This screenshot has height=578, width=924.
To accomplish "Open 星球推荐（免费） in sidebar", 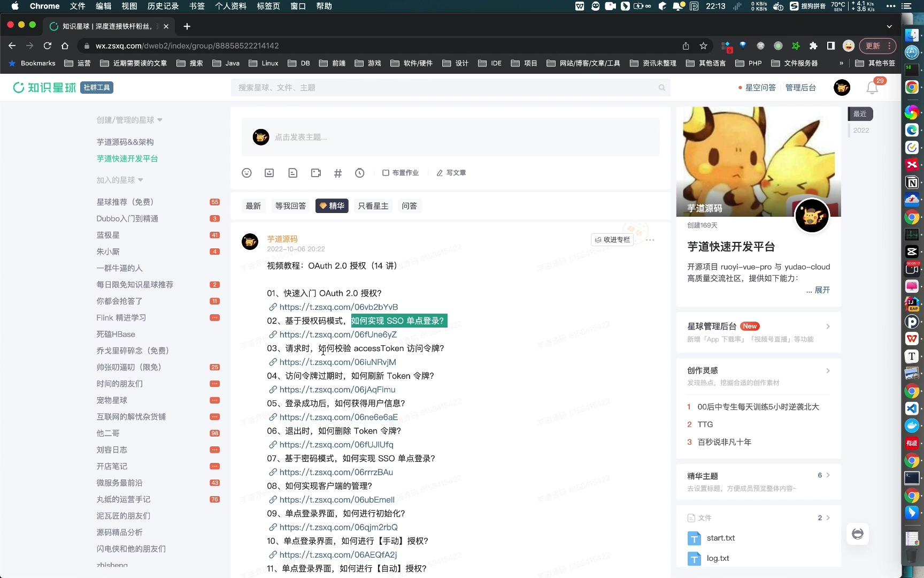I will click(125, 202).
